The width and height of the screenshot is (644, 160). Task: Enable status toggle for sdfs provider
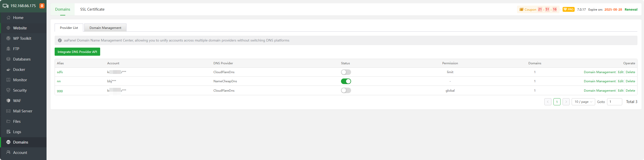click(x=346, y=72)
